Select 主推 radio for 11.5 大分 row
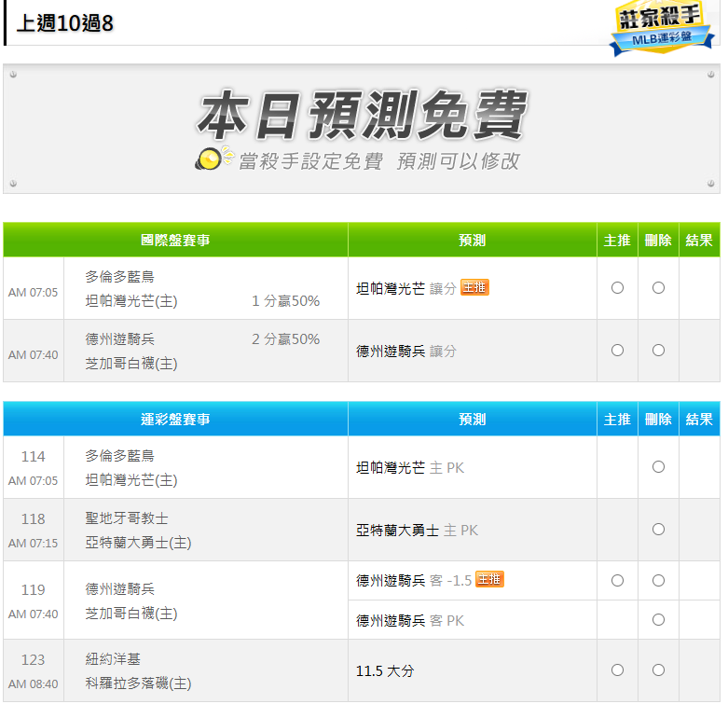728x704 pixels. pos(617,670)
